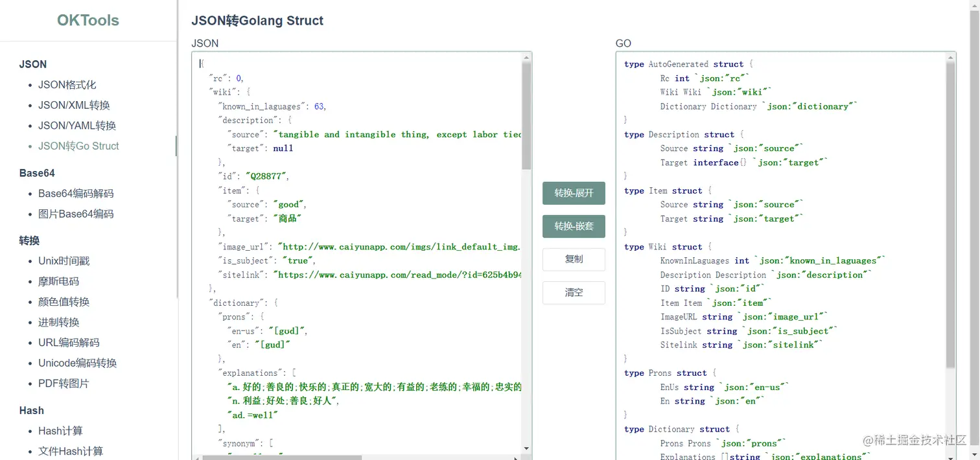Open JSON/YAML转换 tool

pyautogui.click(x=77, y=126)
